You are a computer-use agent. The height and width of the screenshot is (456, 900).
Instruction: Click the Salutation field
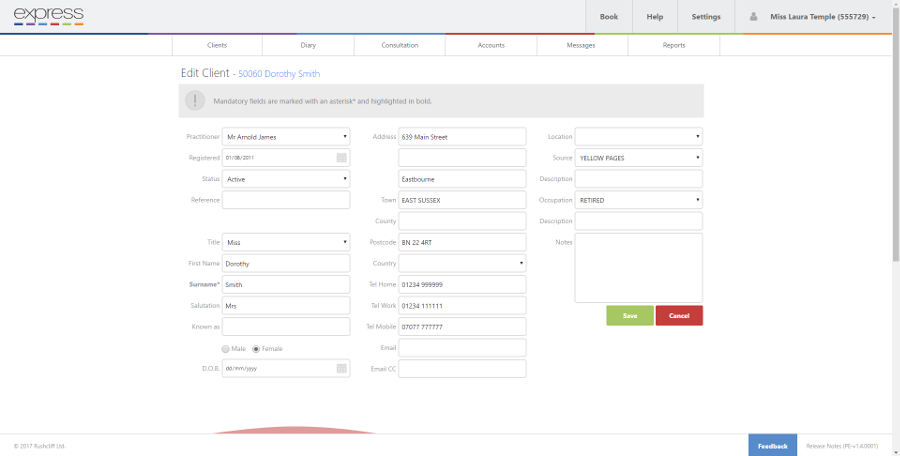click(x=286, y=306)
